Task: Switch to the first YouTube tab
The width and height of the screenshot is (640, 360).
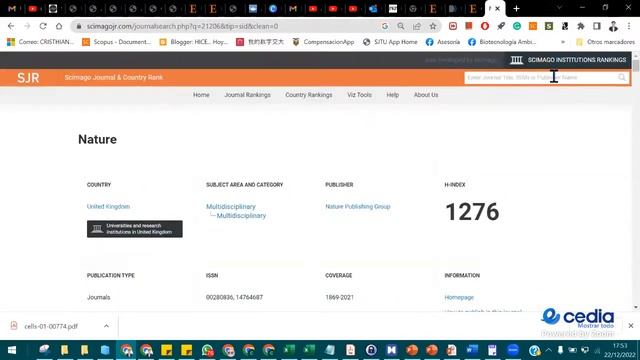Action: tap(33, 9)
